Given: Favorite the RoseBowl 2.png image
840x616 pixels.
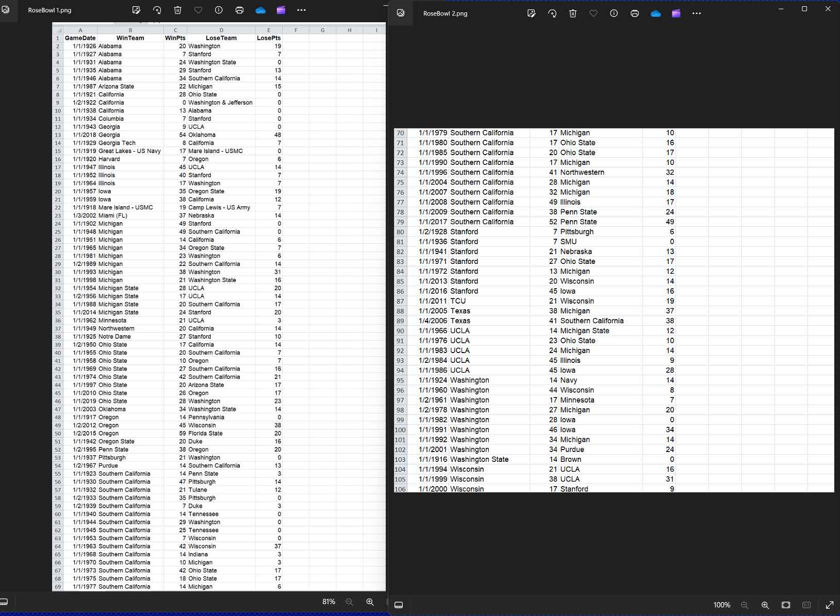Looking at the screenshot, I should [594, 13].
